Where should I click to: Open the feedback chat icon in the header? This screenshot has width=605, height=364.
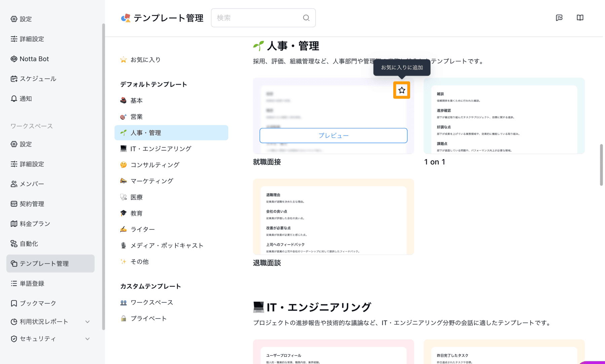(x=559, y=18)
